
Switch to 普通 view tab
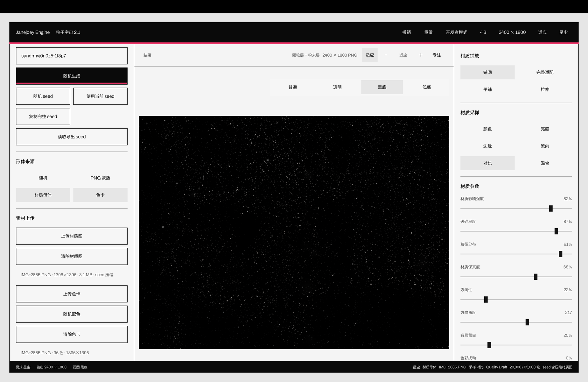pos(293,87)
